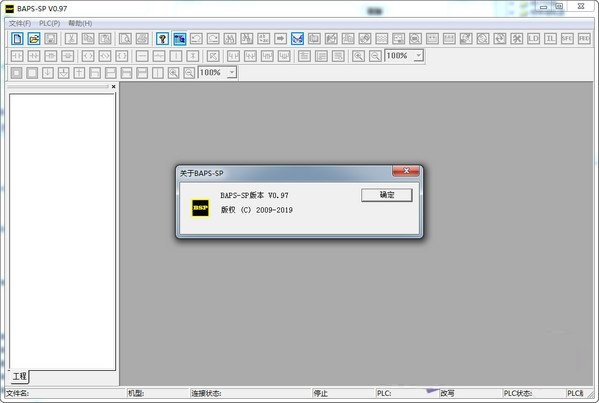This screenshot has width=599, height=403.
Task: Click the Cut scissors icon
Action: [71, 39]
